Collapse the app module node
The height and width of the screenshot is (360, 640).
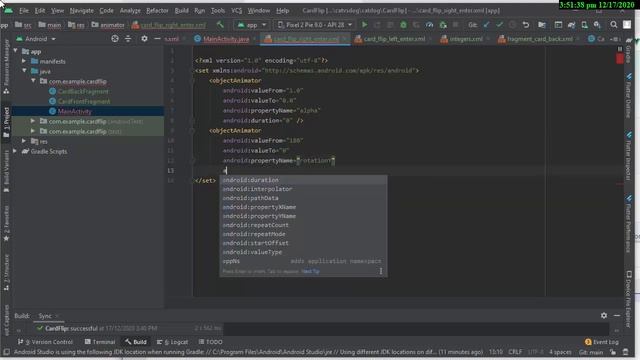[x=16, y=51]
